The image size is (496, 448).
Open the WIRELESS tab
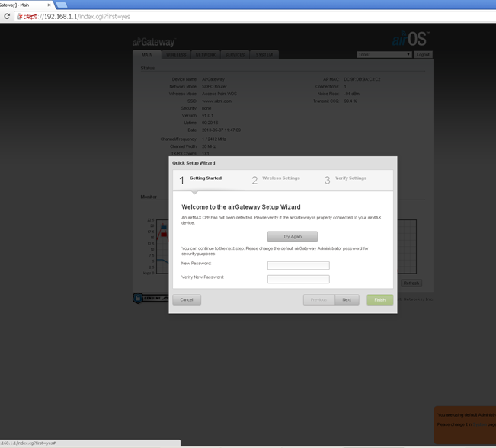click(x=176, y=55)
